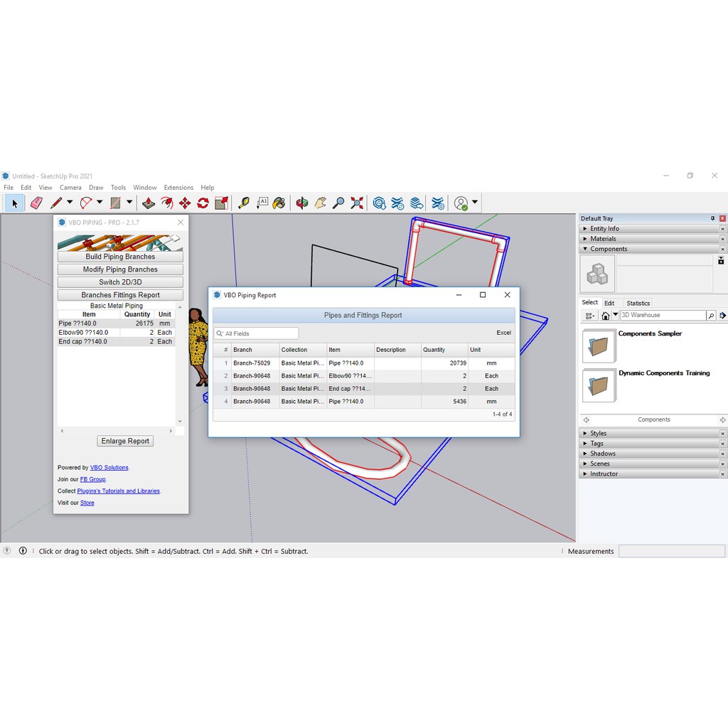Click the Zoom Extents icon
Screen dimensions: 728x728
[357, 203]
